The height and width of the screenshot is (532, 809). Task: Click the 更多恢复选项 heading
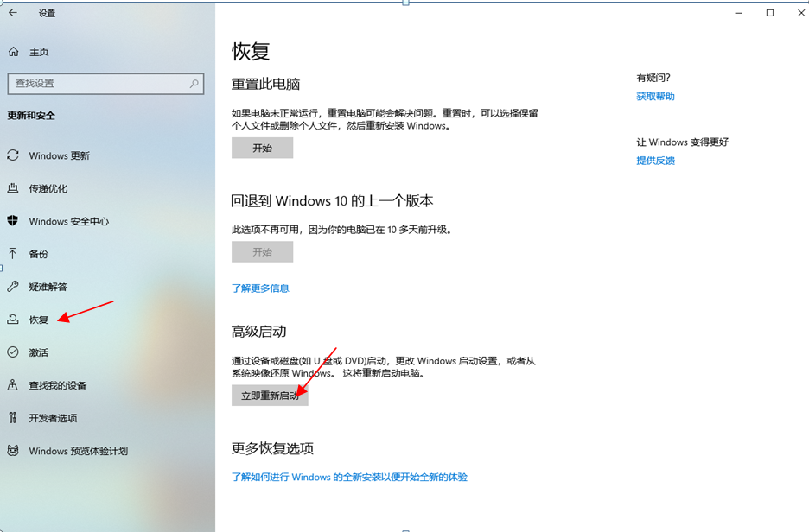click(x=272, y=448)
